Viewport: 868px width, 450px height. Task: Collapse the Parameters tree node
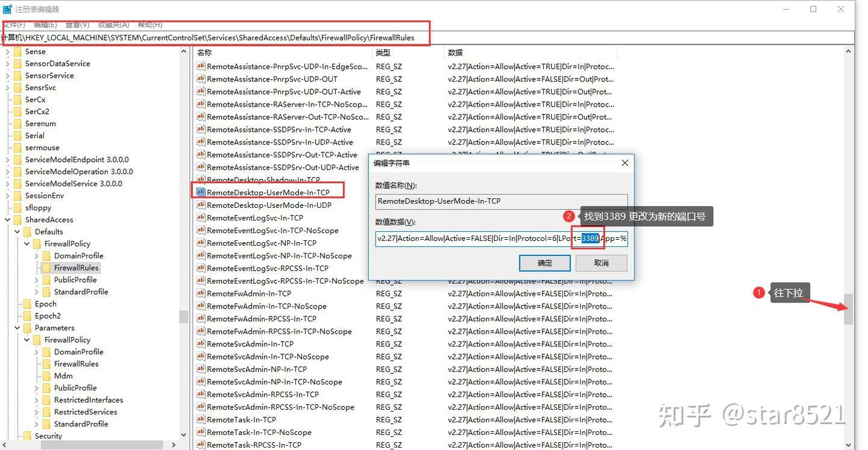click(17, 328)
